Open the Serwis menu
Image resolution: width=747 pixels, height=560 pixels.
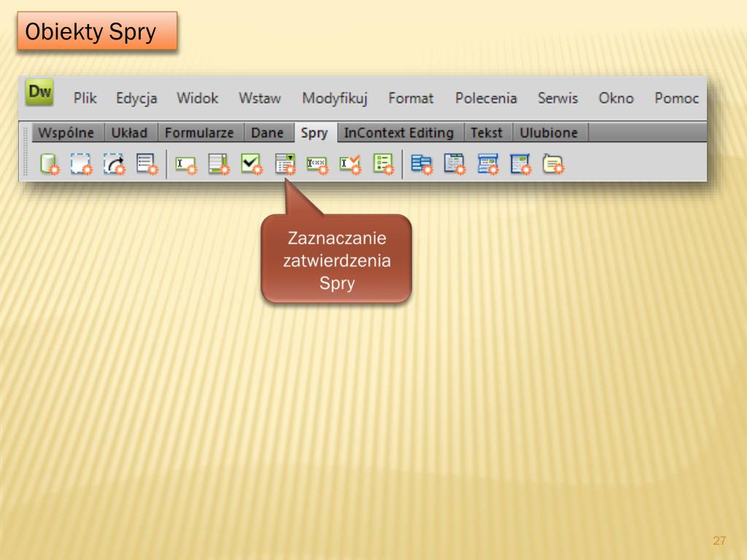(x=557, y=98)
